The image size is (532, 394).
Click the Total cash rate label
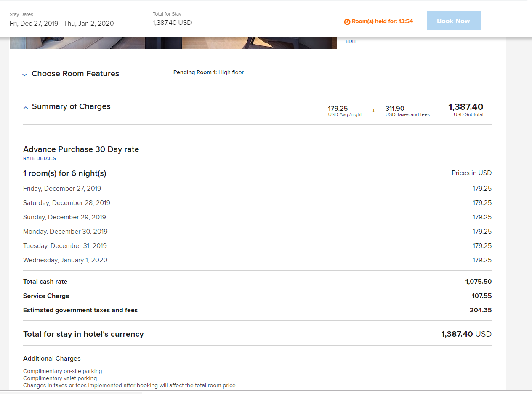[45, 282]
